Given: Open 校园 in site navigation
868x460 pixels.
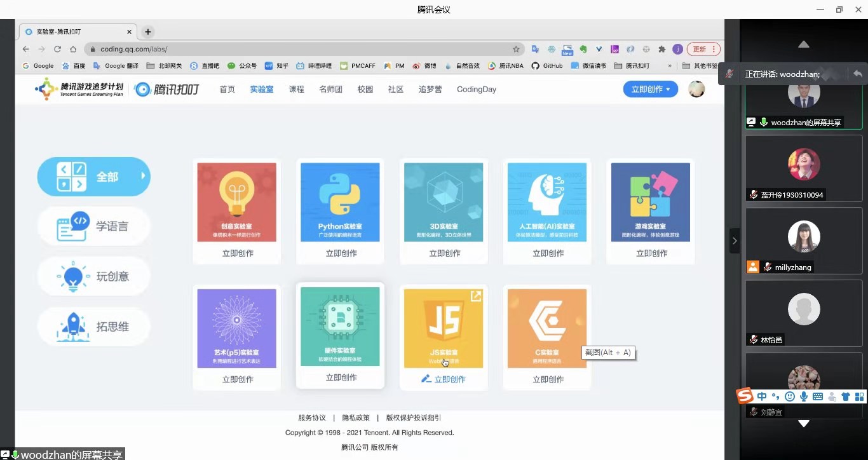Looking at the screenshot, I should [365, 90].
